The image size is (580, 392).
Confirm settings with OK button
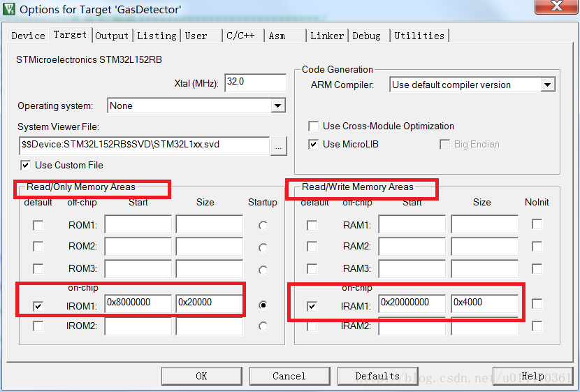201,376
